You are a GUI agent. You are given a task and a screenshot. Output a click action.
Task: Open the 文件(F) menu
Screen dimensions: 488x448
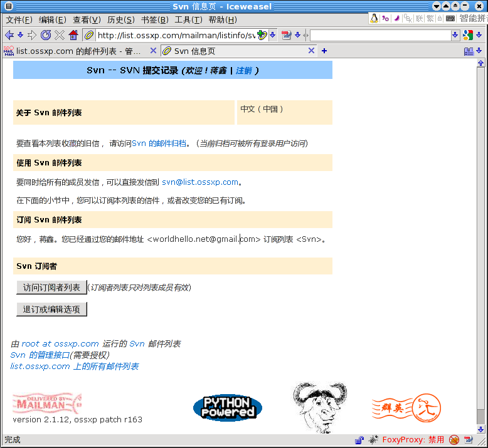[19, 20]
